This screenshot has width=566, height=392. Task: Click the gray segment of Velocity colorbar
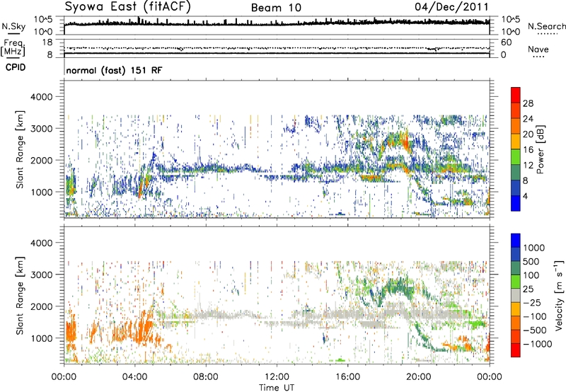pos(516,295)
